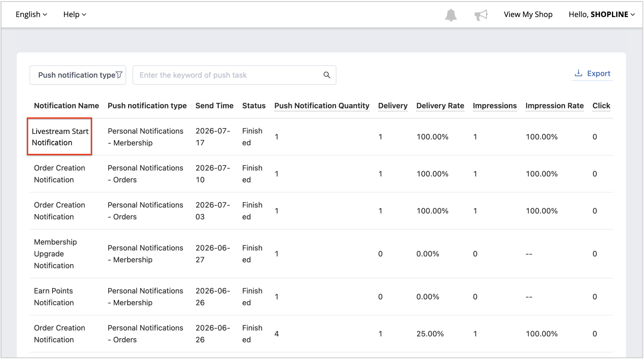This screenshot has width=644, height=359.
Task: Click send time 2026-07-17 cell
Action: click(213, 137)
